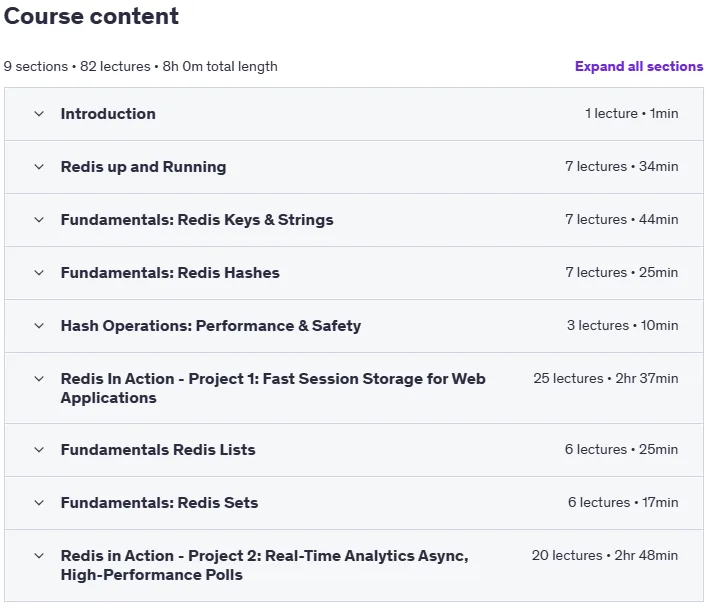
Task: Open Redis in Action - Project 2 title
Action: (265, 565)
